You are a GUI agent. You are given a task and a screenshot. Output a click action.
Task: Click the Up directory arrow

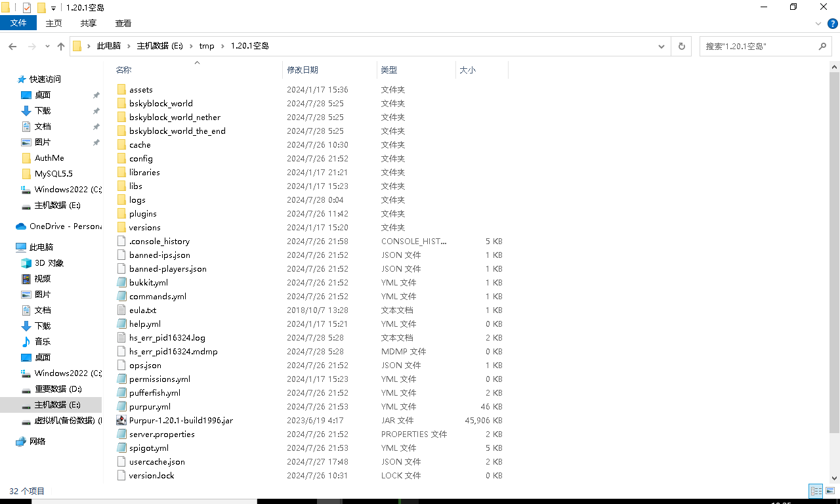(x=61, y=47)
